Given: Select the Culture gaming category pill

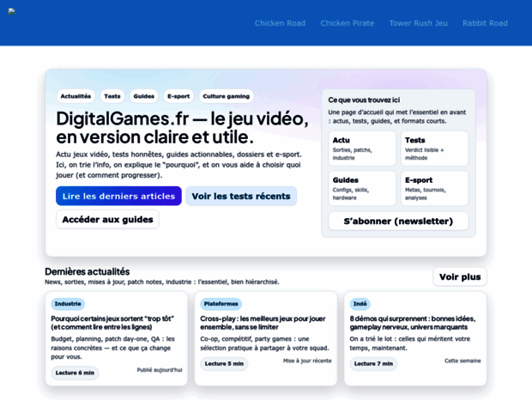Looking at the screenshot, I should [226, 96].
